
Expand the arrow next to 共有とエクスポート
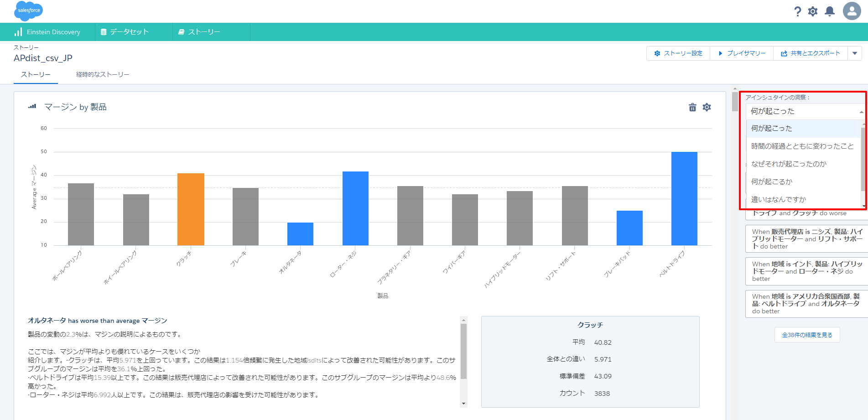pyautogui.click(x=855, y=53)
